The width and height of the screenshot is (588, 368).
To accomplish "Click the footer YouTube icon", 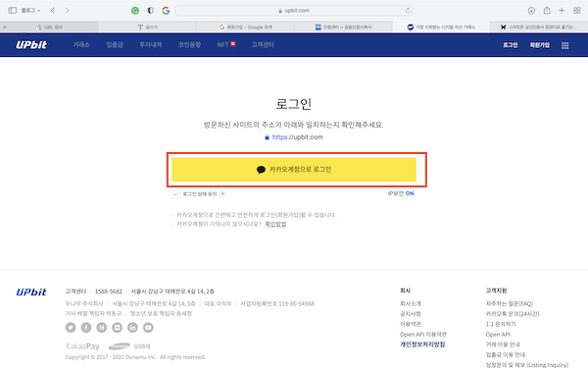I will [148, 328].
